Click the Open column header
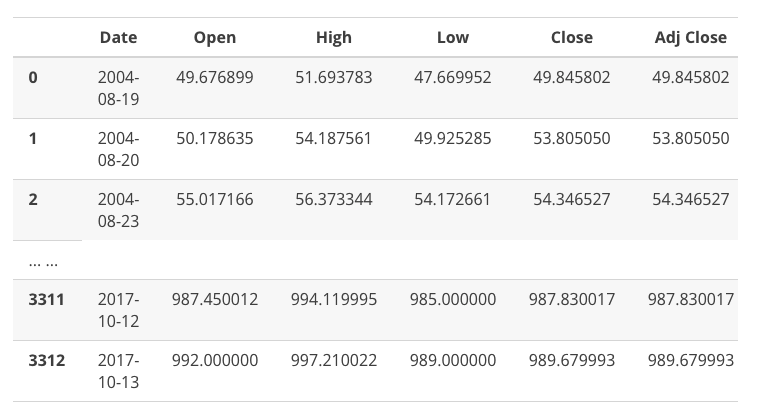Image resolution: width=764 pixels, height=402 pixels. (214, 38)
